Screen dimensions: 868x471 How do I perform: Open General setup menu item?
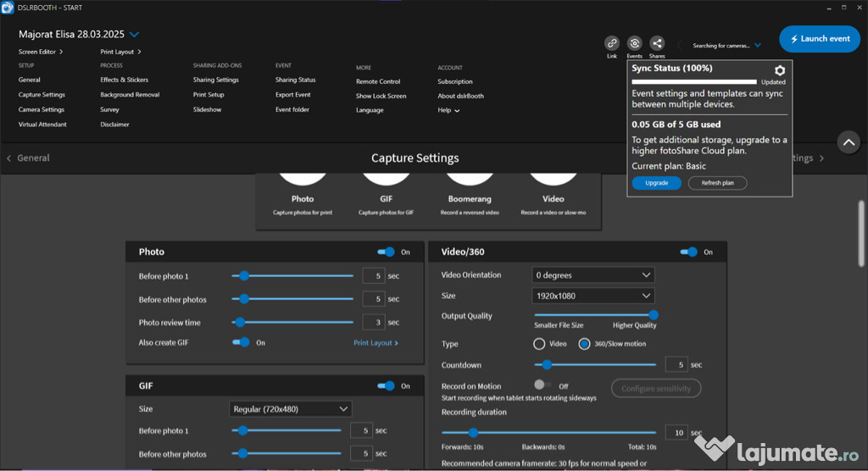point(30,80)
